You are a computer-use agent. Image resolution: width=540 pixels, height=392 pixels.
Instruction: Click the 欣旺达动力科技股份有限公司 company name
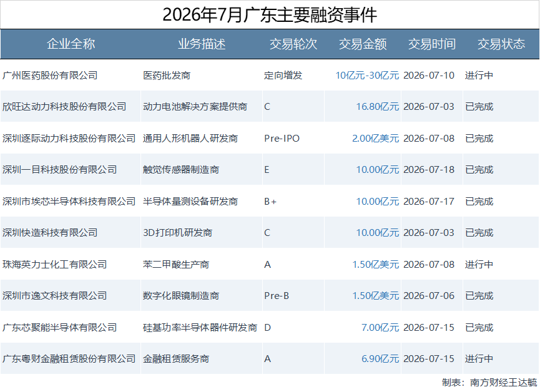pyautogui.click(x=64, y=107)
